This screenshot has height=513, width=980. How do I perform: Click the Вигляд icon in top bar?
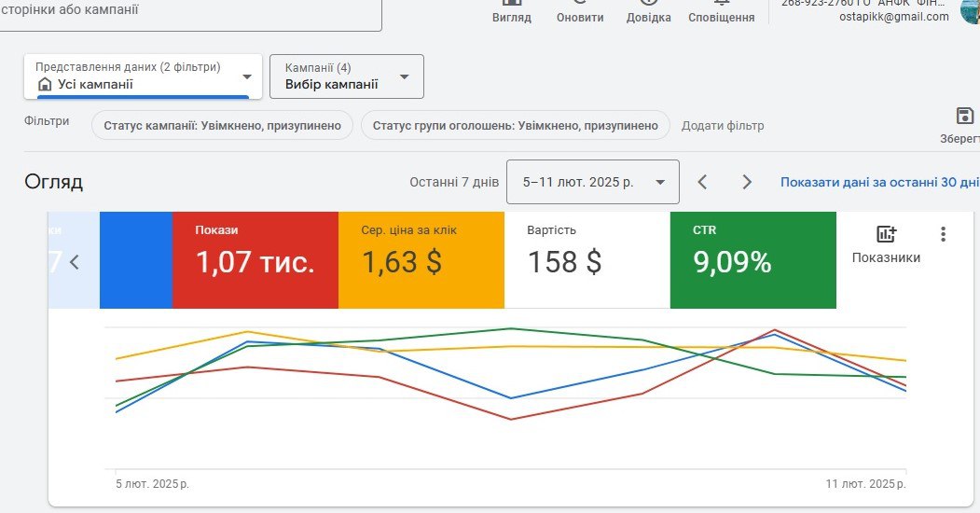click(511, 5)
